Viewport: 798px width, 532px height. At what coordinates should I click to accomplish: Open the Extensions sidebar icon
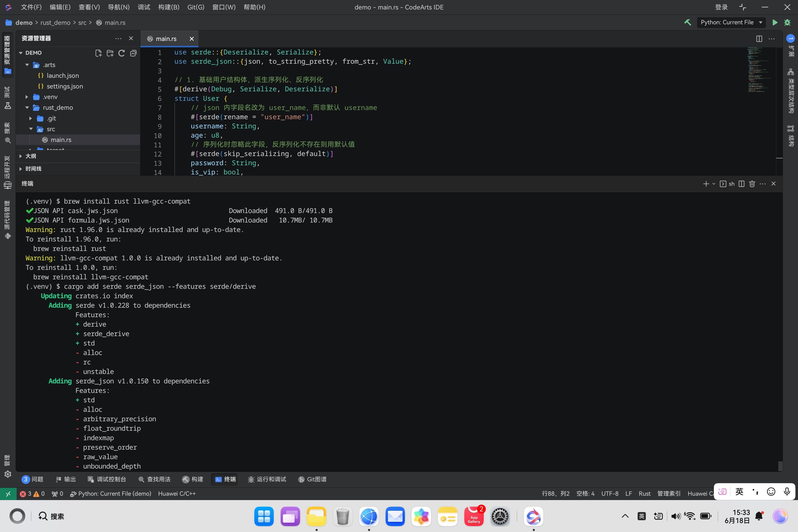[791, 46]
